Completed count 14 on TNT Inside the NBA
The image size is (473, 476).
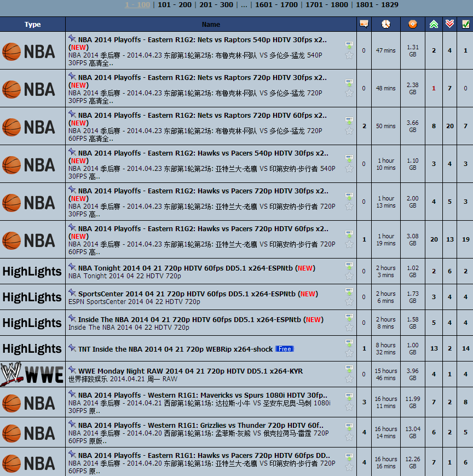coord(466,348)
